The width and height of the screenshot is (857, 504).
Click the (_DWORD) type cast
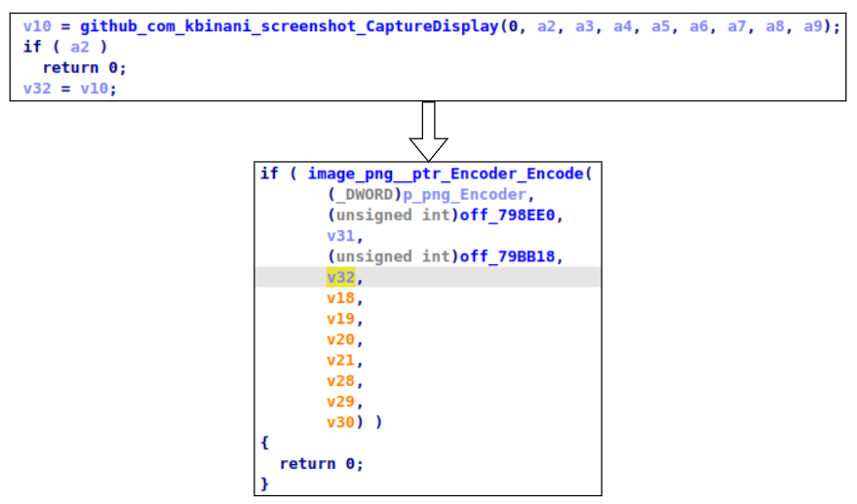(x=364, y=195)
